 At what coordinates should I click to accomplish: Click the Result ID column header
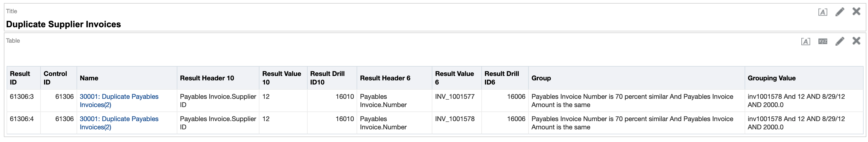pos(20,78)
